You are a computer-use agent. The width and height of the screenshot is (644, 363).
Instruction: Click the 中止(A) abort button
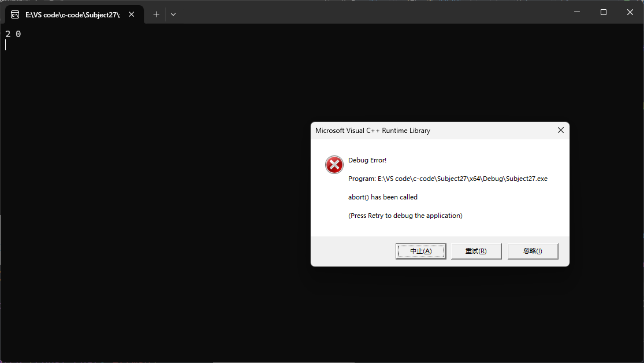(420, 251)
